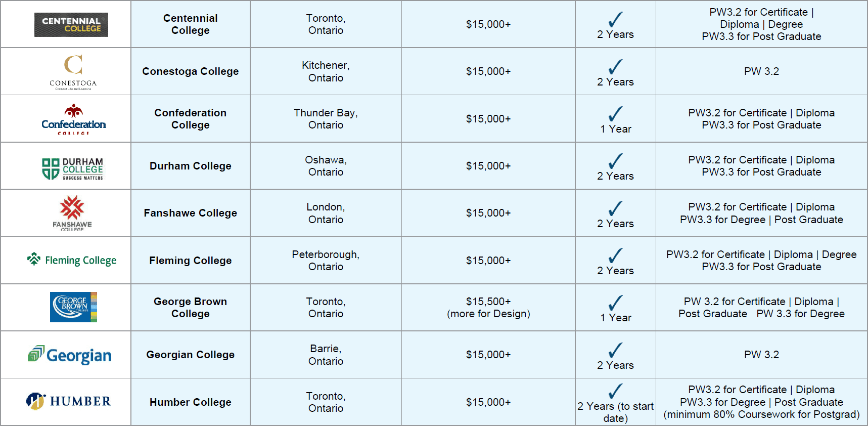Click the Fleming College logo
The height and width of the screenshot is (426, 868).
tap(72, 260)
